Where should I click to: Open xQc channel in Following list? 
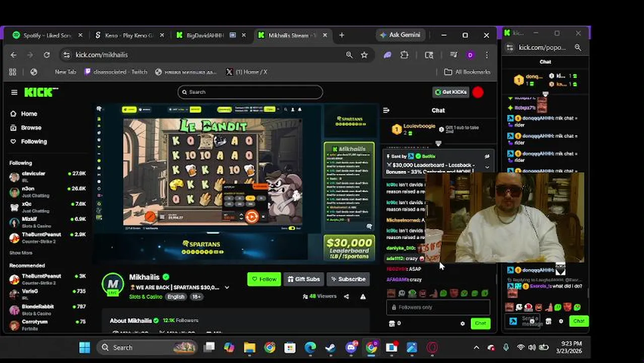(x=48, y=207)
